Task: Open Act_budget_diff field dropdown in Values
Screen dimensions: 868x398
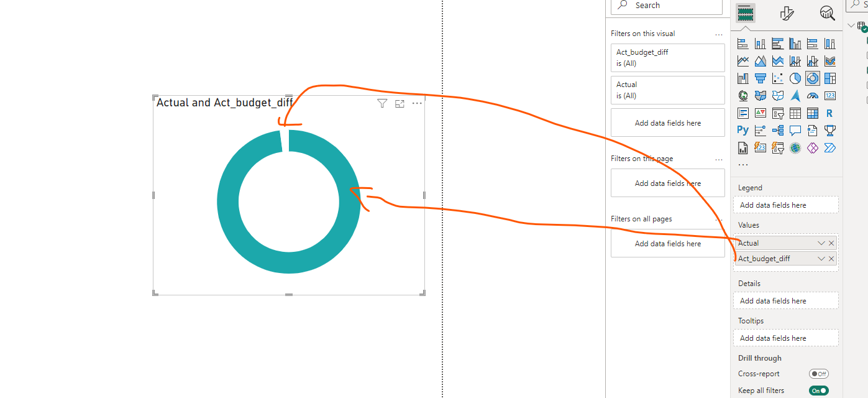Action: (x=821, y=259)
